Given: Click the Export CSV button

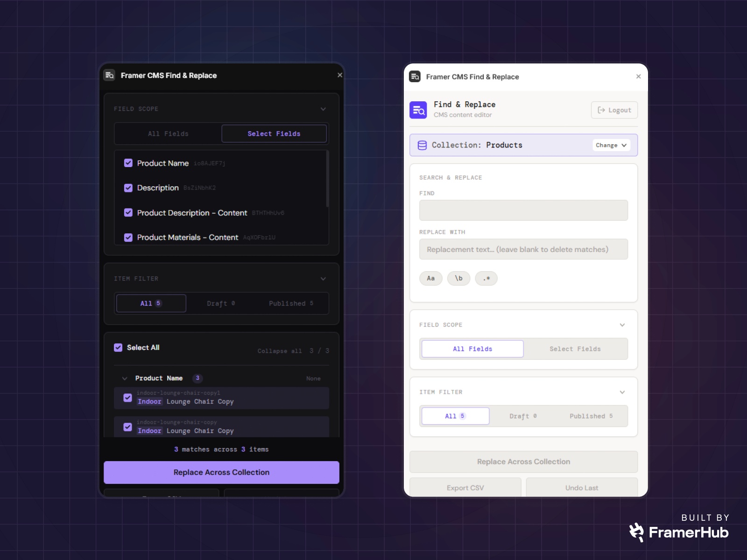Looking at the screenshot, I should point(465,487).
